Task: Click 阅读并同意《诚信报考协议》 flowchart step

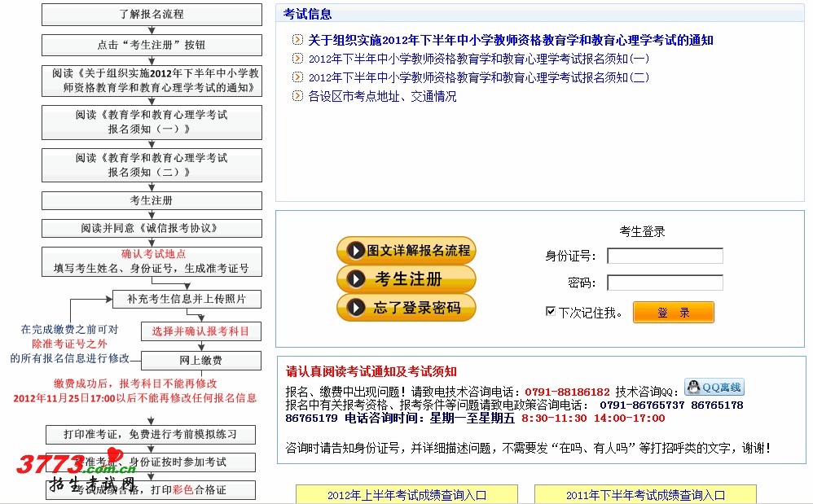Action: [152, 229]
